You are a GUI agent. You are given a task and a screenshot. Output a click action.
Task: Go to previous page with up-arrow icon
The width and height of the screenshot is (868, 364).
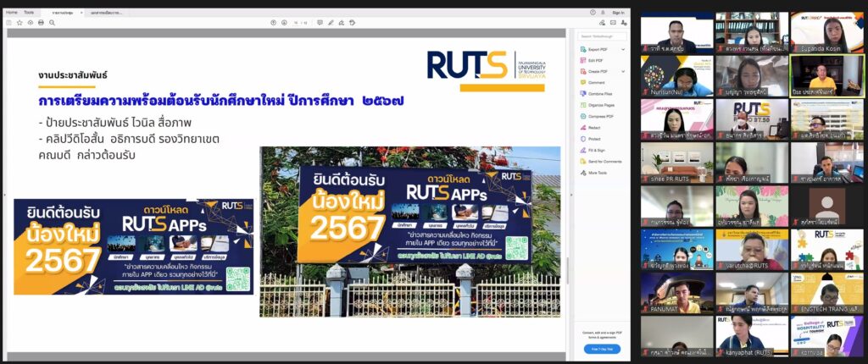coord(273,23)
